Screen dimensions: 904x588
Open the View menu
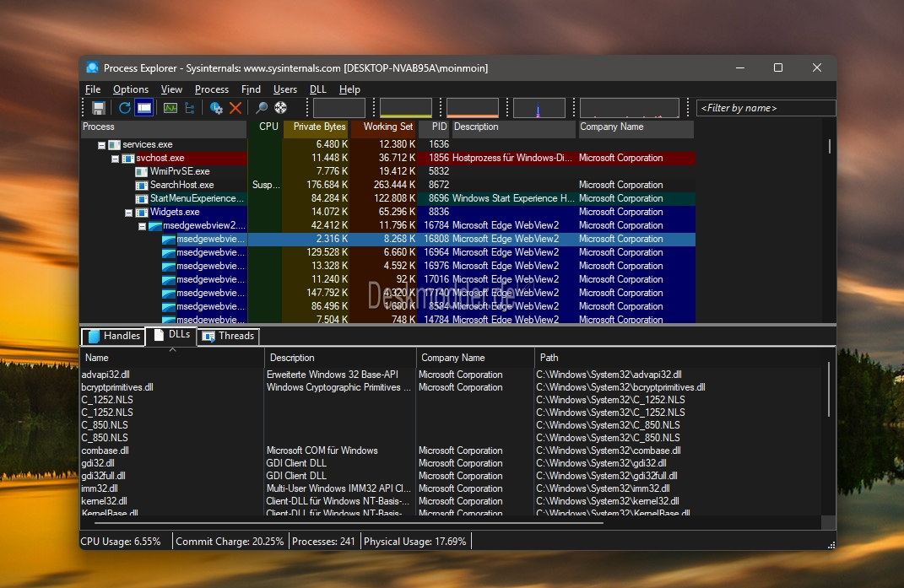coord(171,89)
